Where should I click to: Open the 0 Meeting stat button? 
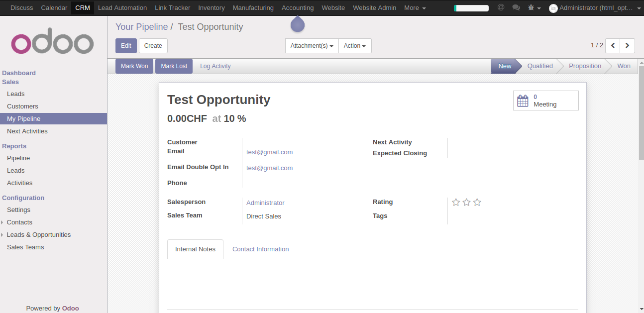click(x=546, y=101)
